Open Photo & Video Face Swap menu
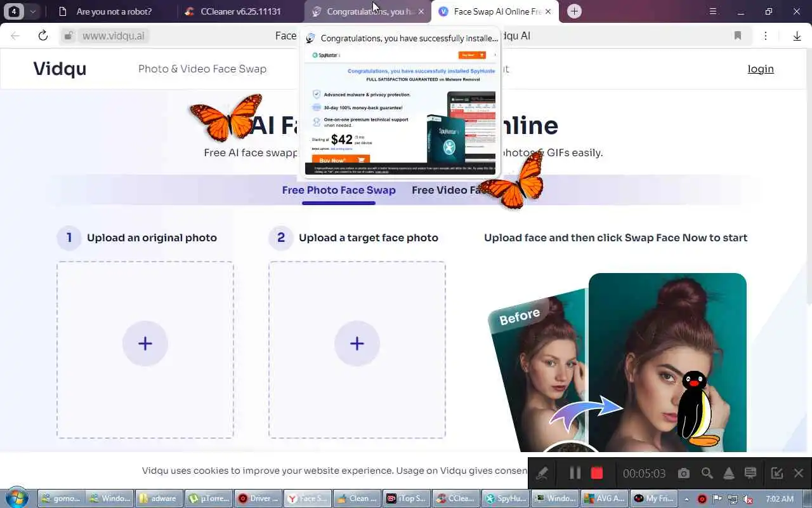 (202, 69)
